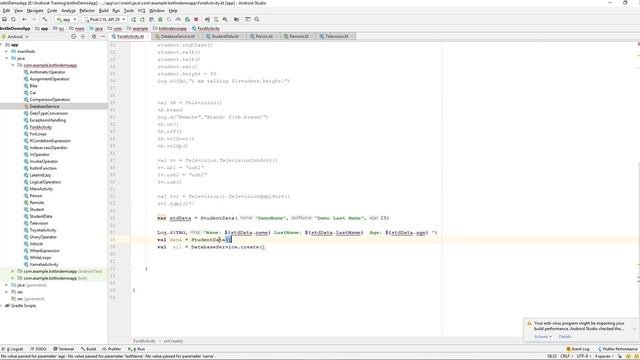Screen dimensions: 640x360
Task: Click the SDK Manager toolbar icon
Action: 225,19
